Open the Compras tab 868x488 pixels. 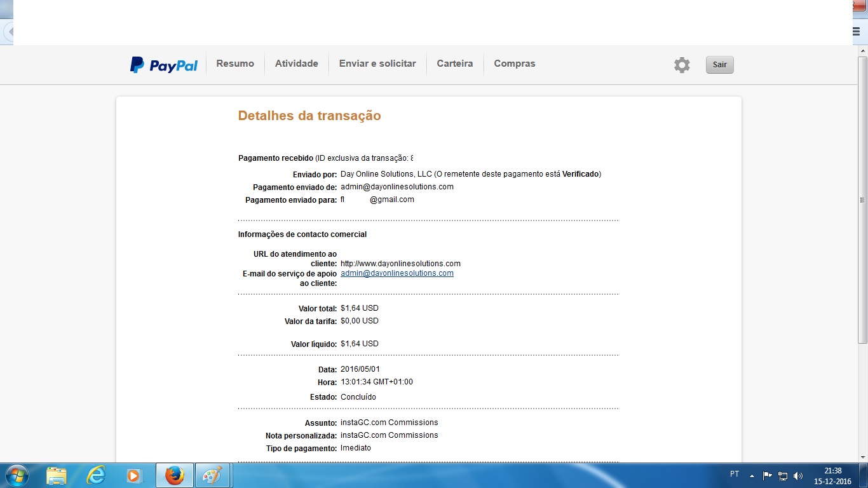[x=515, y=64]
